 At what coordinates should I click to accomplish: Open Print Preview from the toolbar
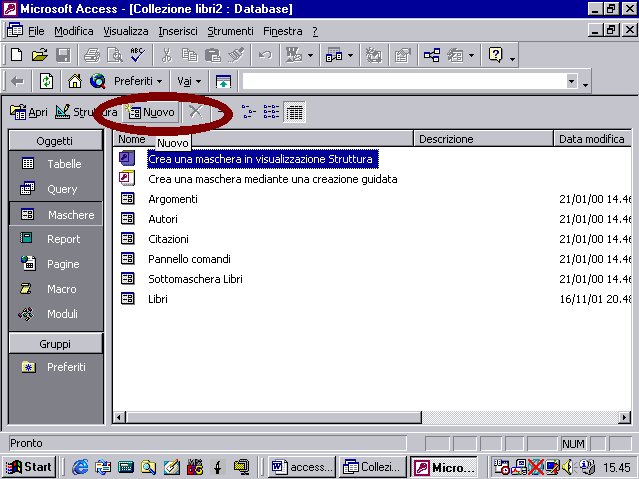coord(115,55)
